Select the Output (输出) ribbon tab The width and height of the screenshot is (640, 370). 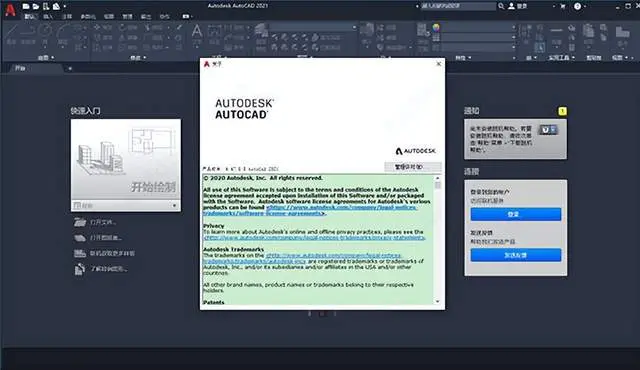[x=146, y=17]
